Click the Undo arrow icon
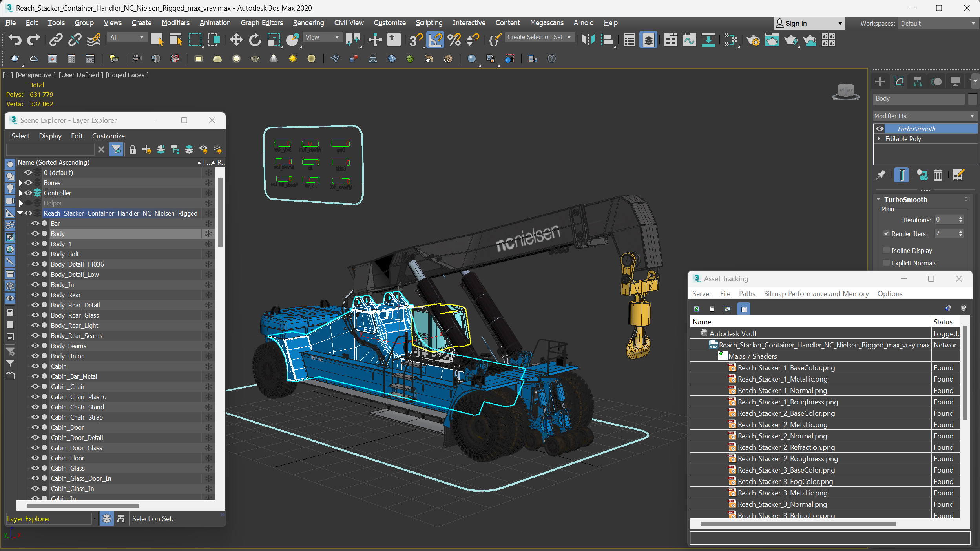Viewport: 980px width, 551px height. 15,40
